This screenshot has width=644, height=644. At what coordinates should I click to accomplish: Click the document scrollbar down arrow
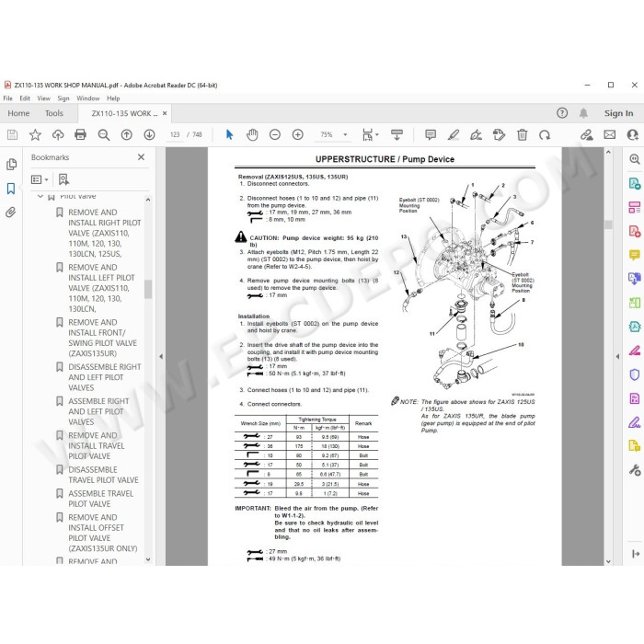click(x=608, y=561)
